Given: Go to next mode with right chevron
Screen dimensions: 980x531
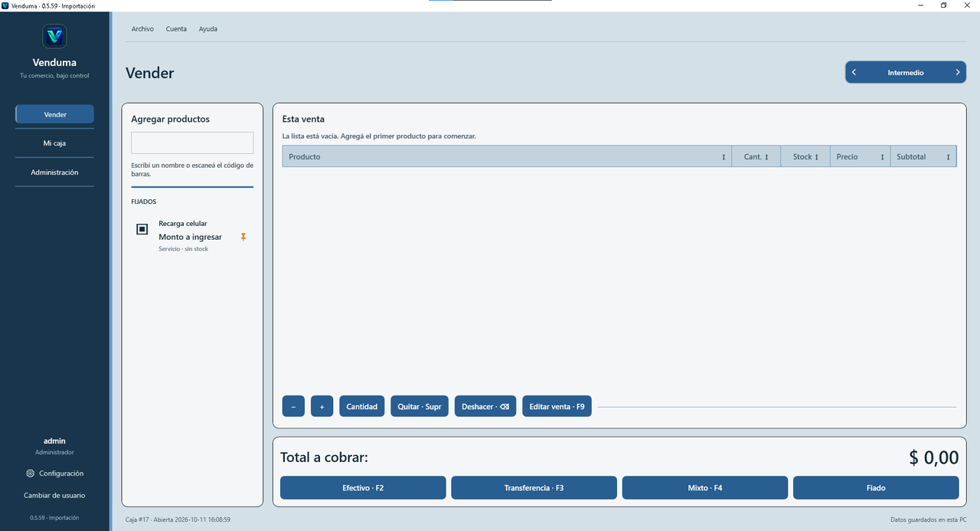Looking at the screenshot, I should pos(957,73).
